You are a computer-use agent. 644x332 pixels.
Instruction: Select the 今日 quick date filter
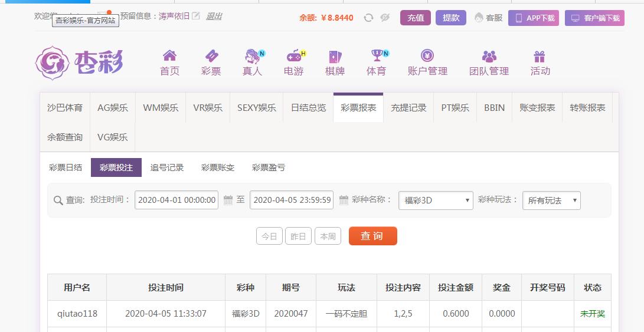(269, 236)
